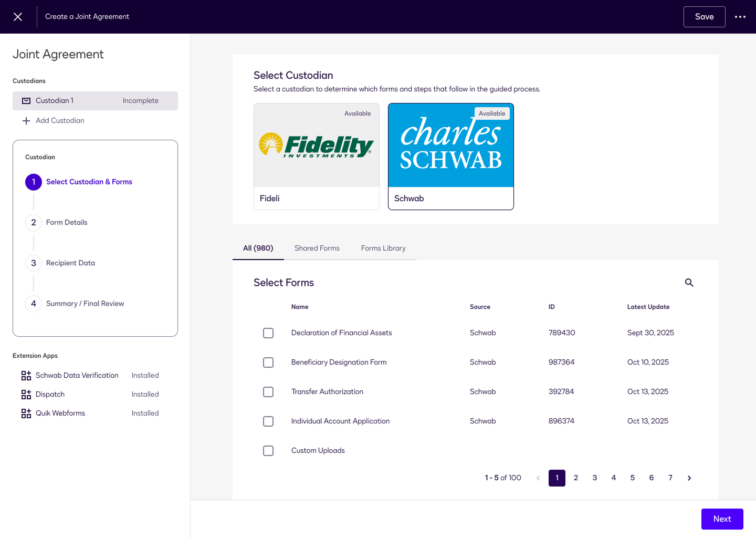Go to next page chevron in pagination
This screenshot has height=538, width=756.
click(689, 478)
